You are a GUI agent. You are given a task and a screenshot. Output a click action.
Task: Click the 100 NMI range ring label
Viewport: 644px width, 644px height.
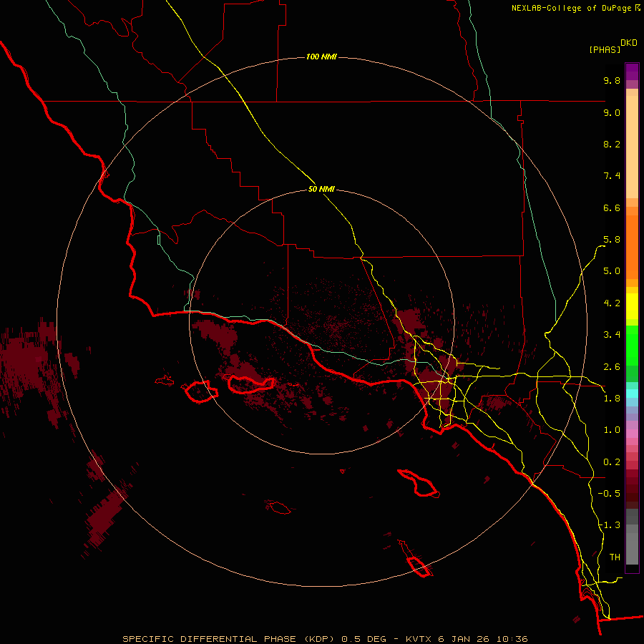[321, 57]
